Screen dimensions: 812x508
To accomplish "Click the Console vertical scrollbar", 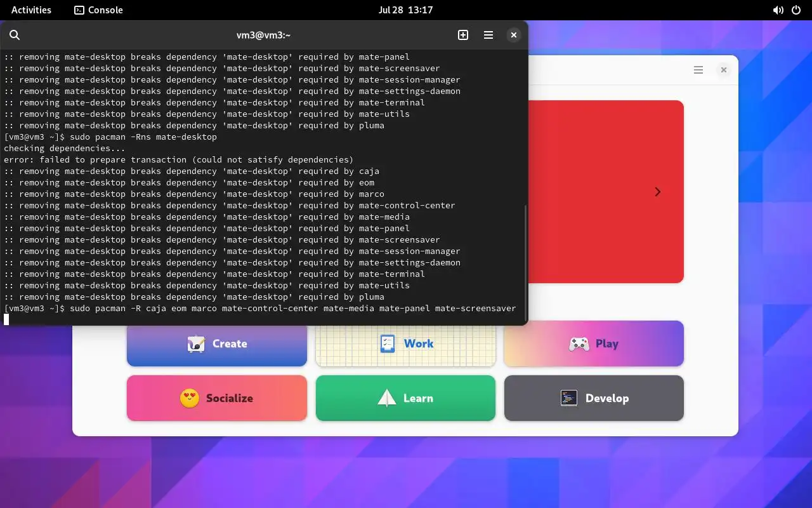I will tap(525, 264).
